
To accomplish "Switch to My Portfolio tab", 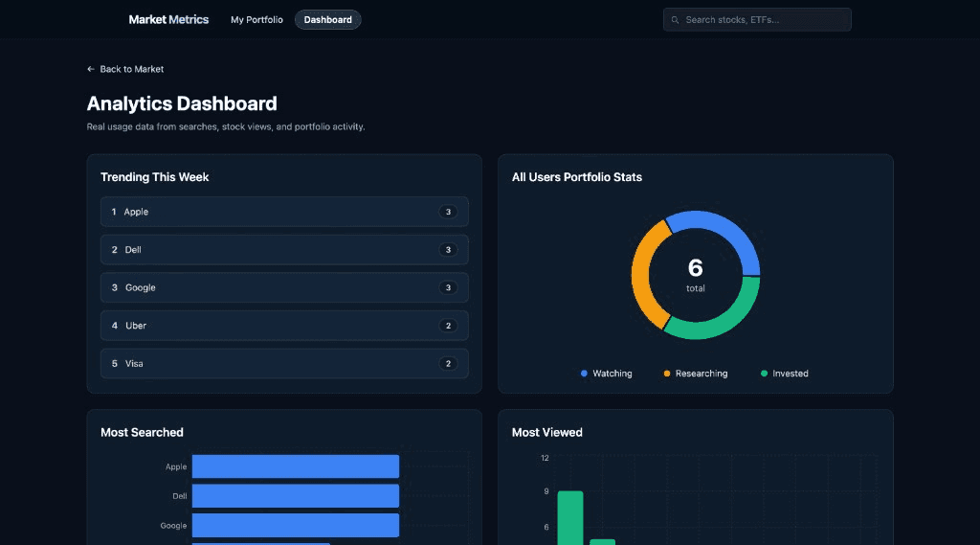I will pyautogui.click(x=256, y=19).
